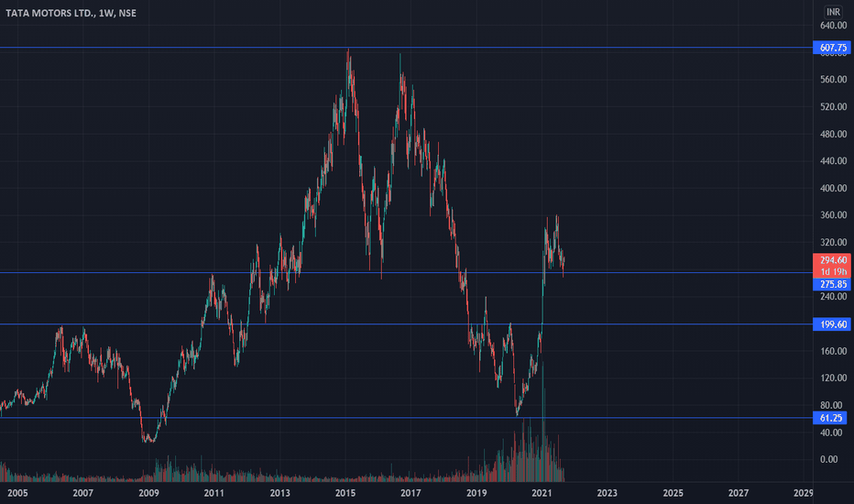Open the INR currency selector

pos(833,11)
